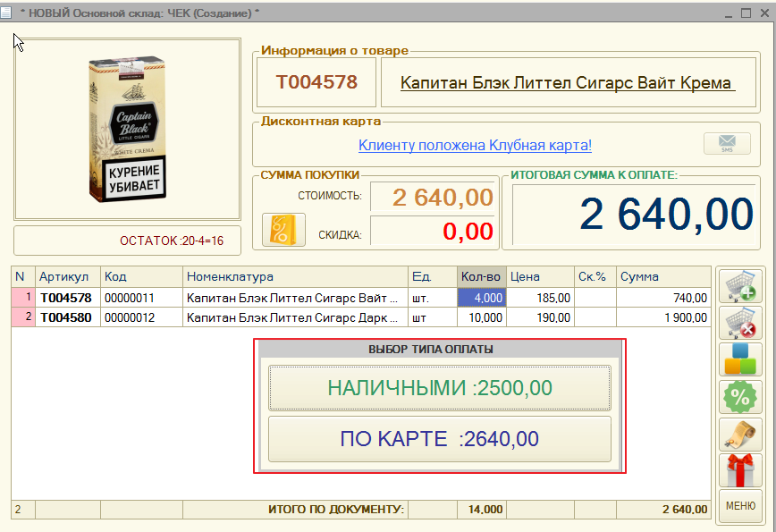776x532 pixels.
Task: Click the ОСТАТОК :20-4=16 label
Action: click(172, 241)
